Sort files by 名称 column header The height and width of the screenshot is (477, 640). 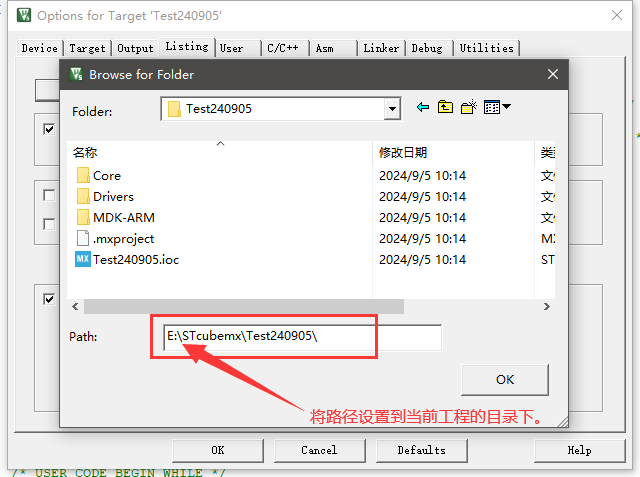86,152
